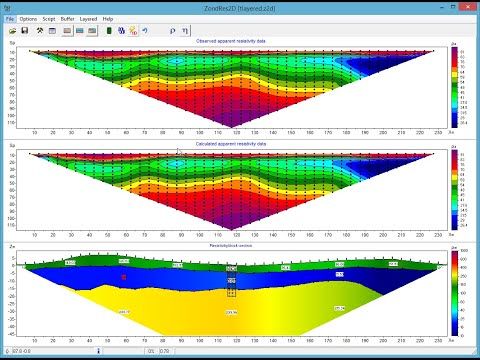Click the resistivity section color scale bar

455,293
